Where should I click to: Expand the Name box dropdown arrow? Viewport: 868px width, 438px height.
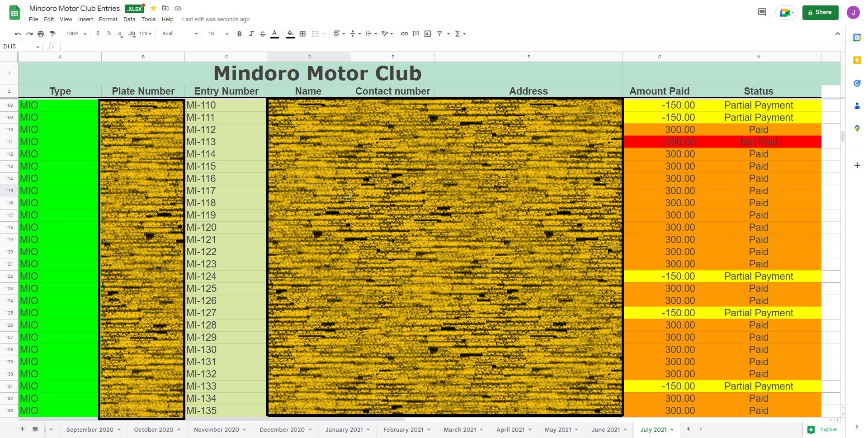click(38, 47)
